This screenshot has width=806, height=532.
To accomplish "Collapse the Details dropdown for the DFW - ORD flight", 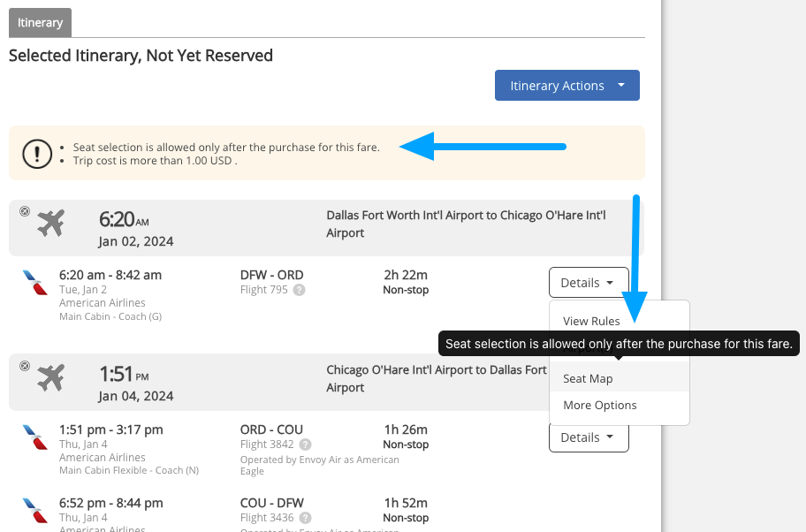I will (x=588, y=283).
